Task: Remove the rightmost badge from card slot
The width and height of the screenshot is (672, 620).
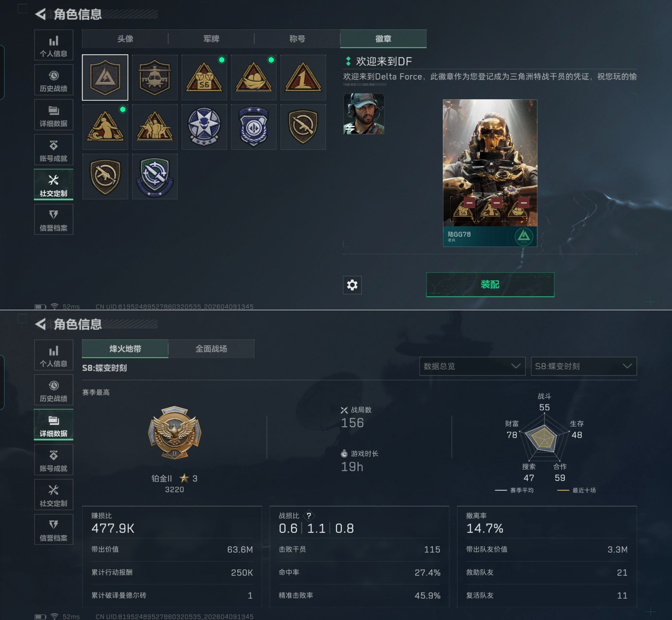Action: [x=524, y=203]
